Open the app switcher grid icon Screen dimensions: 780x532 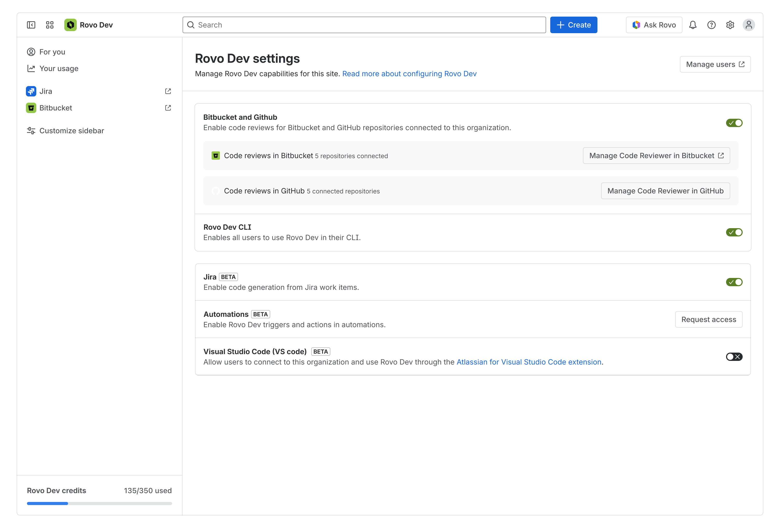click(50, 25)
